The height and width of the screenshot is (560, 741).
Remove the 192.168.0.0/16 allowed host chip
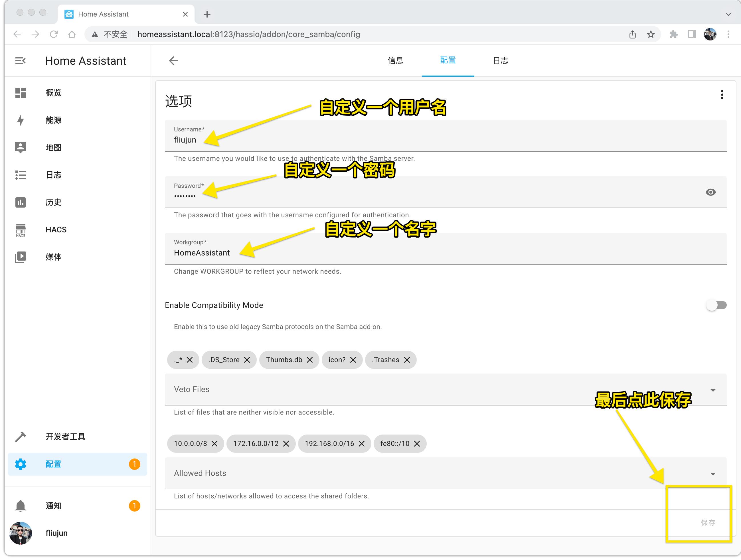coord(362,444)
